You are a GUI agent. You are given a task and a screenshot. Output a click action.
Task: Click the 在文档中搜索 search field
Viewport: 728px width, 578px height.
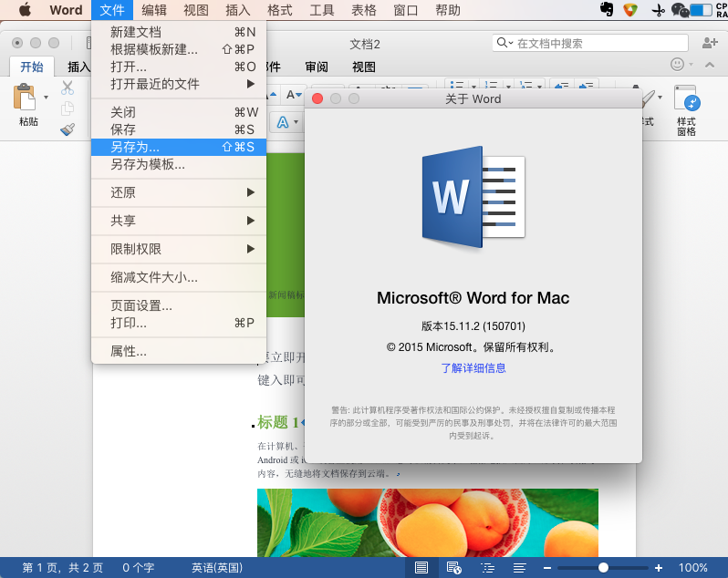coord(590,43)
